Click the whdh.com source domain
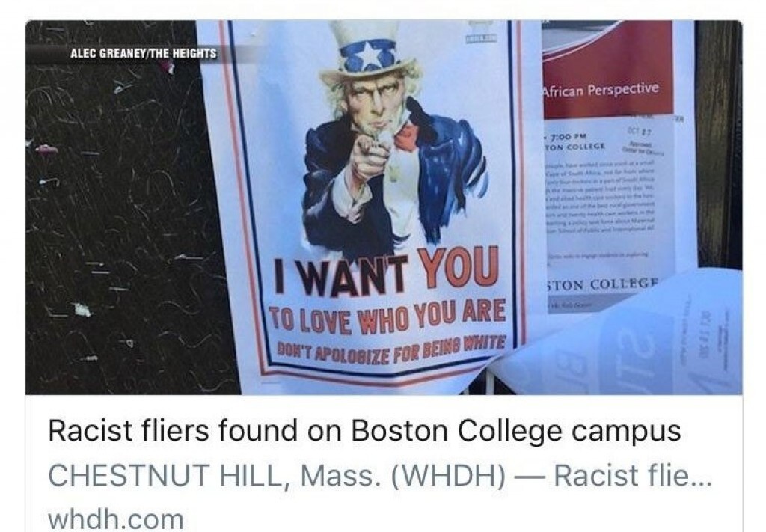766x532 pixels. [116, 519]
